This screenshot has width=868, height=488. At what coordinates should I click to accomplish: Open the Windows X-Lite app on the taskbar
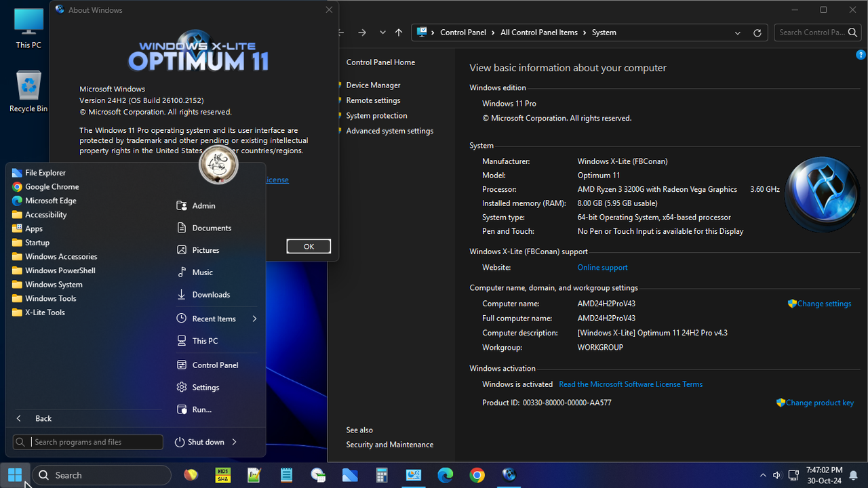tap(509, 474)
